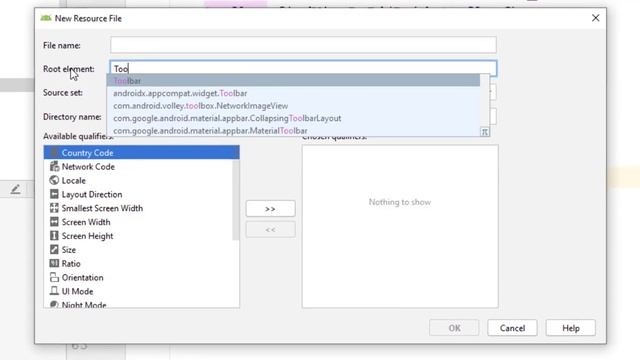Click the Size qualifier icon
The image size is (640, 360).
point(54,249)
